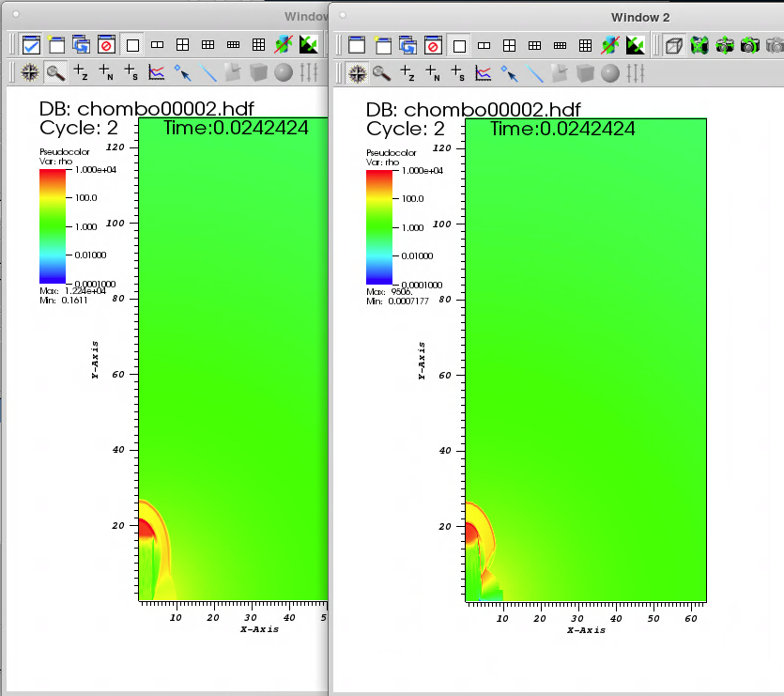
Task: Switch to 2x2 layout in Window 2
Action: pos(510,45)
